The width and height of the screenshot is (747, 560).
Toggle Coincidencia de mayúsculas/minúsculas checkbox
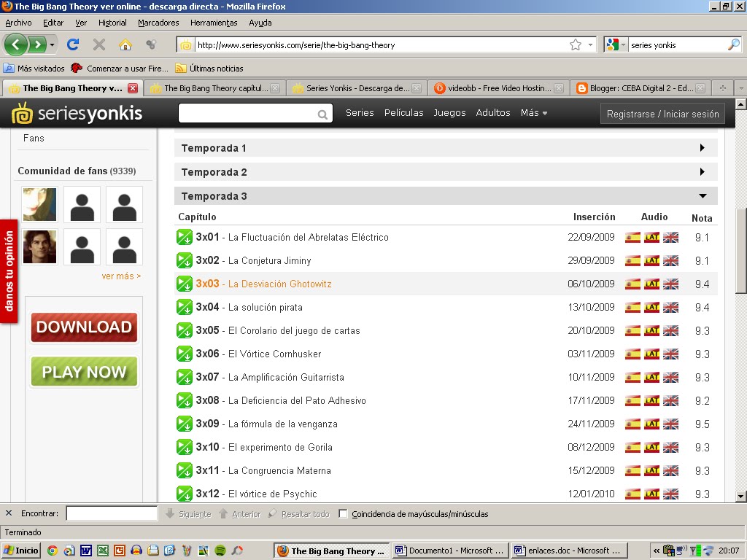coord(343,514)
